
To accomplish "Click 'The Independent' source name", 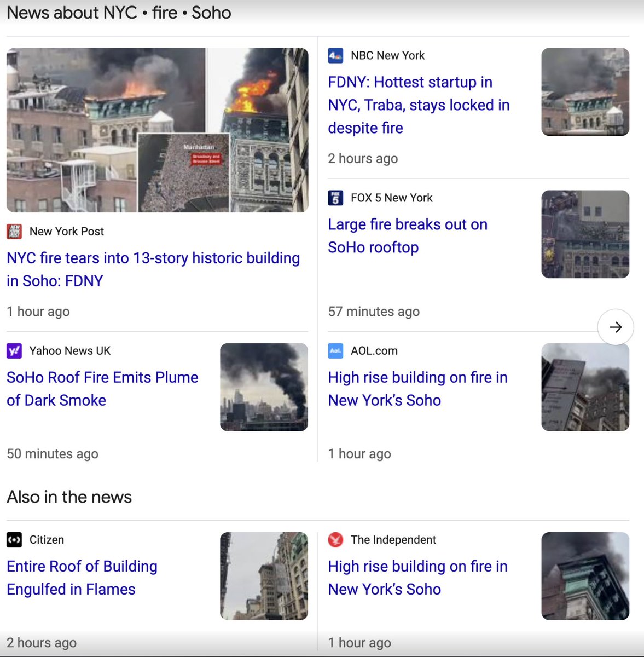I will coord(393,539).
